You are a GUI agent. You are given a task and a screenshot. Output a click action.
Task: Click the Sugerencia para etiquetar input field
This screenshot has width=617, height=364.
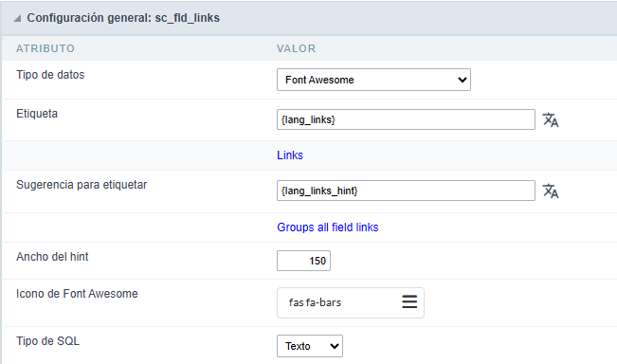coord(406,191)
